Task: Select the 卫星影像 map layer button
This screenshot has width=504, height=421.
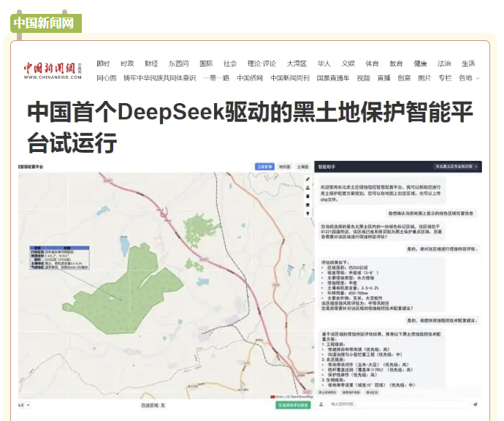Action: pyautogui.click(x=264, y=167)
